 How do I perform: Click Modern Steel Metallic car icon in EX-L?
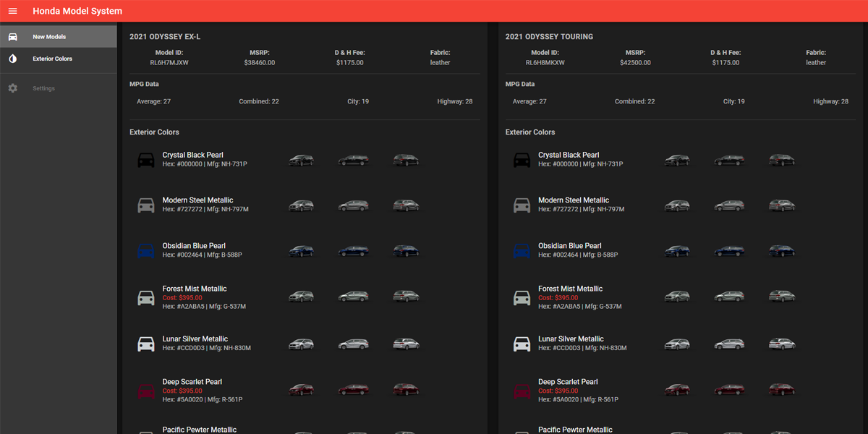point(146,205)
